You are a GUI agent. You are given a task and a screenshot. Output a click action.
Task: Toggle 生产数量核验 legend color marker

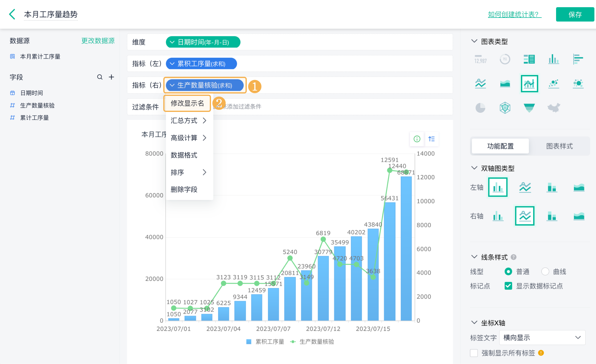[x=293, y=342]
